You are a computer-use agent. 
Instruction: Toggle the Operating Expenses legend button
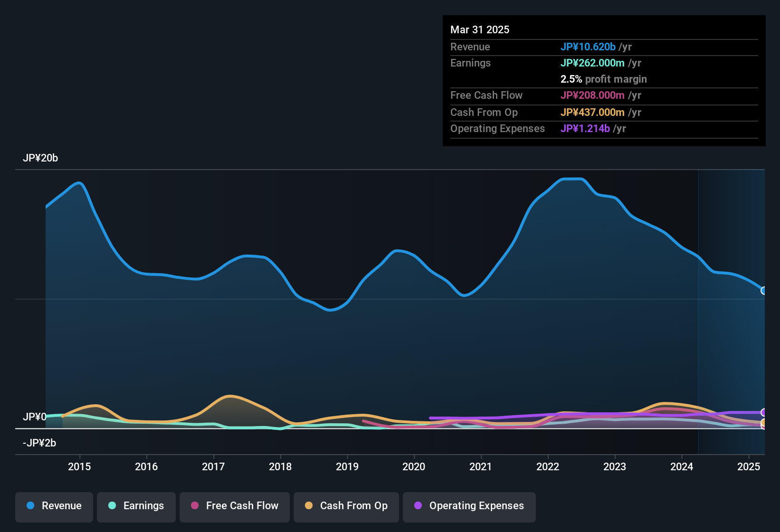(469, 506)
